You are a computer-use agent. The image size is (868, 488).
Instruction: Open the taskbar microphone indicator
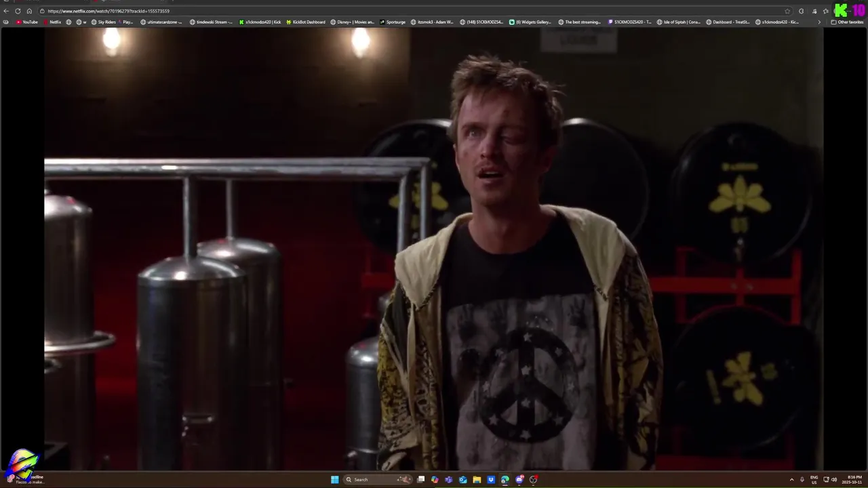[802, 479]
